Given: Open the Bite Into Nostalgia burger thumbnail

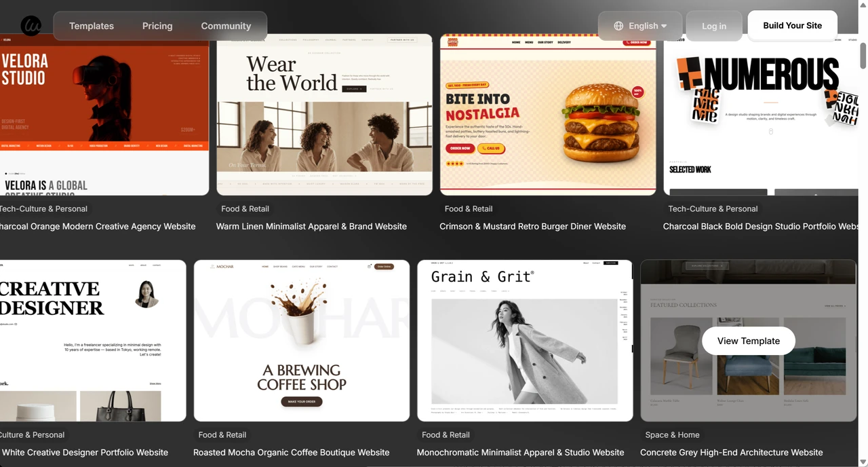Looking at the screenshot, I should point(548,115).
